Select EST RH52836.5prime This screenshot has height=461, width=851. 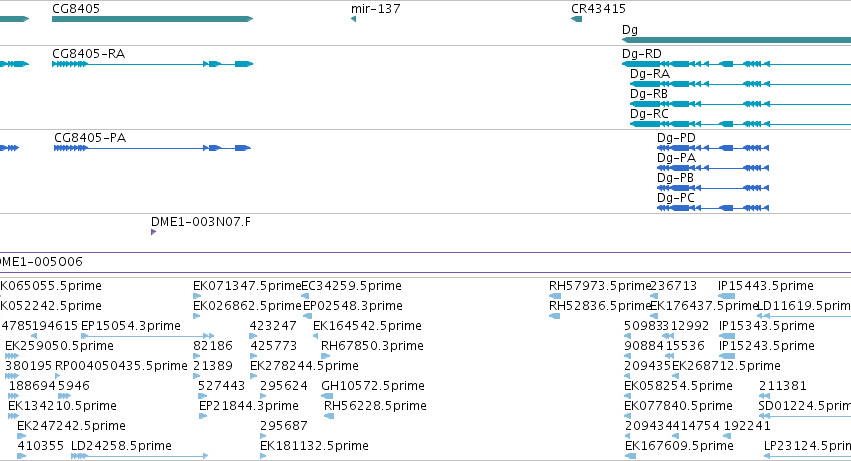point(600,306)
